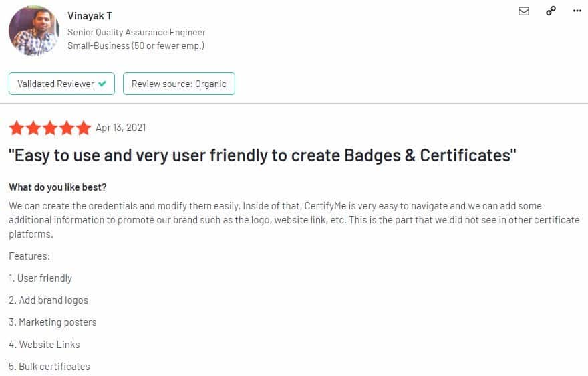Viewport: 588px width, 376px height.
Task: Open the review title about Badges & Certificates
Action: click(x=263, y=155)
